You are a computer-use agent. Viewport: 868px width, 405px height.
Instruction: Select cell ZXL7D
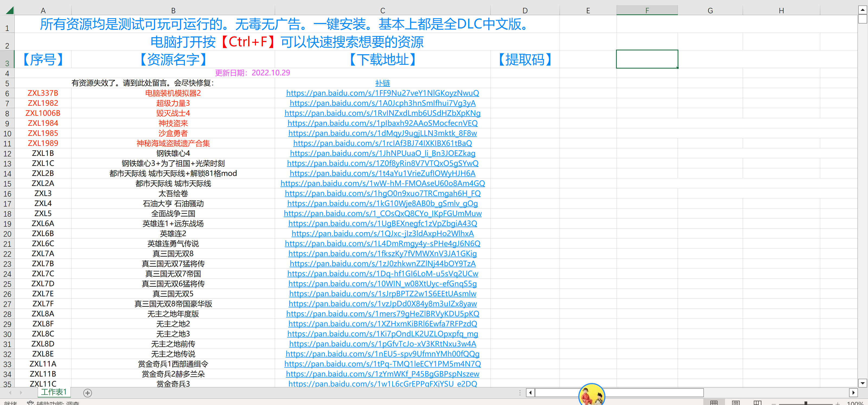pyautogui.click(x=43, y=284)
